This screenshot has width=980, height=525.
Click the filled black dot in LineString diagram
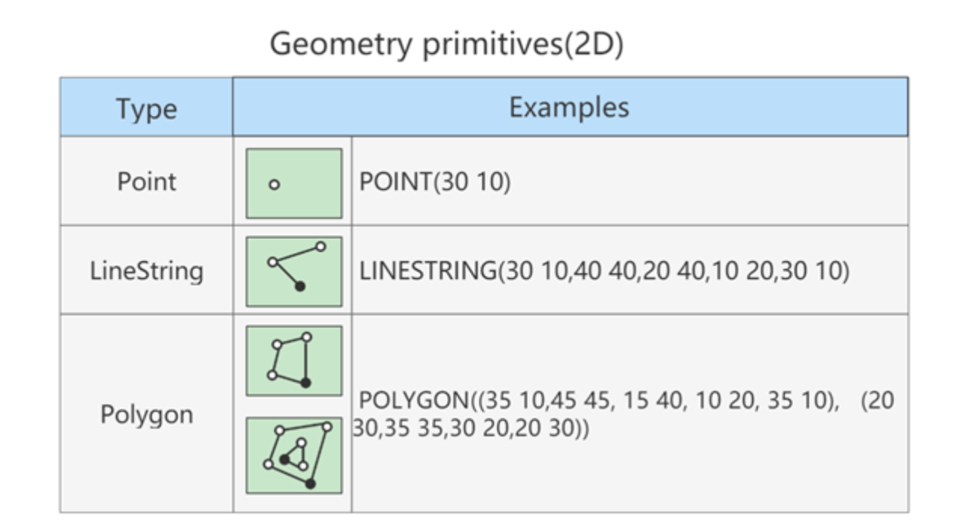[x=300, y=286]
